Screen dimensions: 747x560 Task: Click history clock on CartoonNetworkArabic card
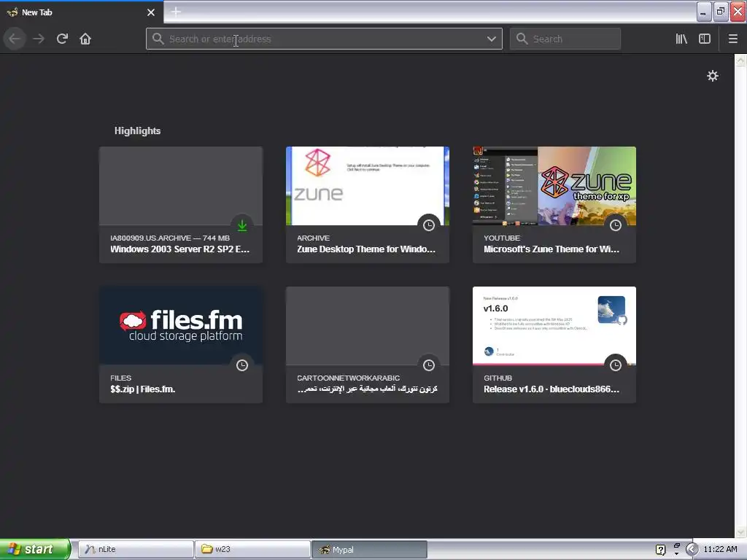point(429,365)
